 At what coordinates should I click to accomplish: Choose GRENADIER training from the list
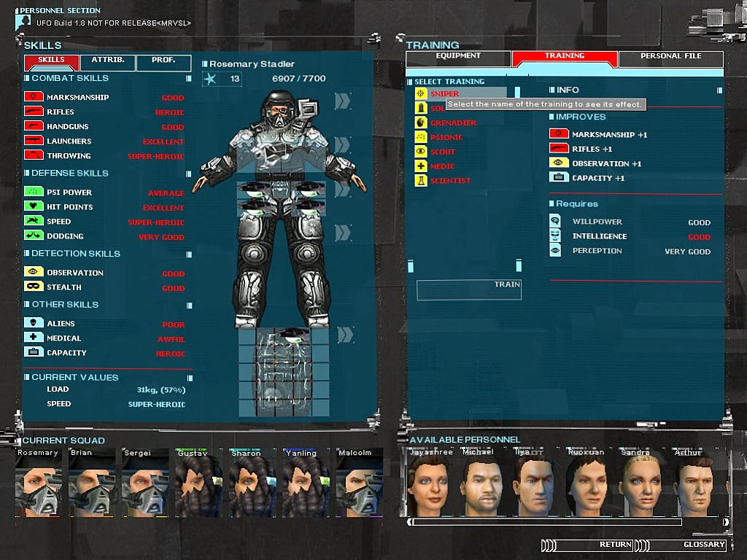coord(453,122)
